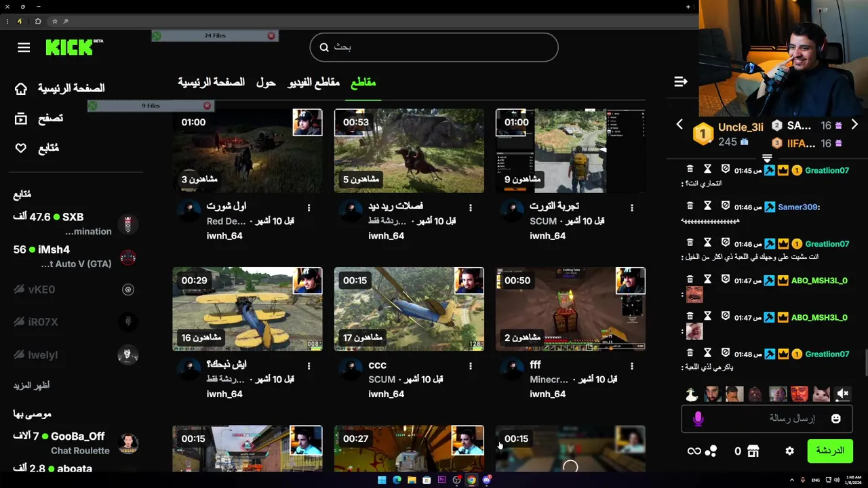Click the green الدردشة send button

coord(830,451)
